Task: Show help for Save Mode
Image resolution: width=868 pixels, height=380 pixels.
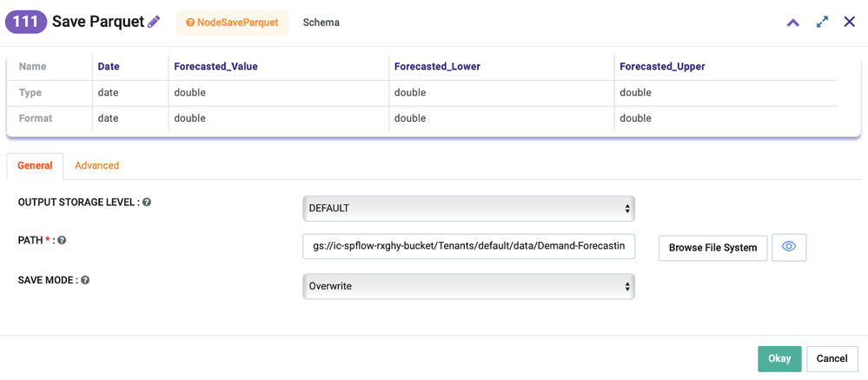Action: point(85,280)
